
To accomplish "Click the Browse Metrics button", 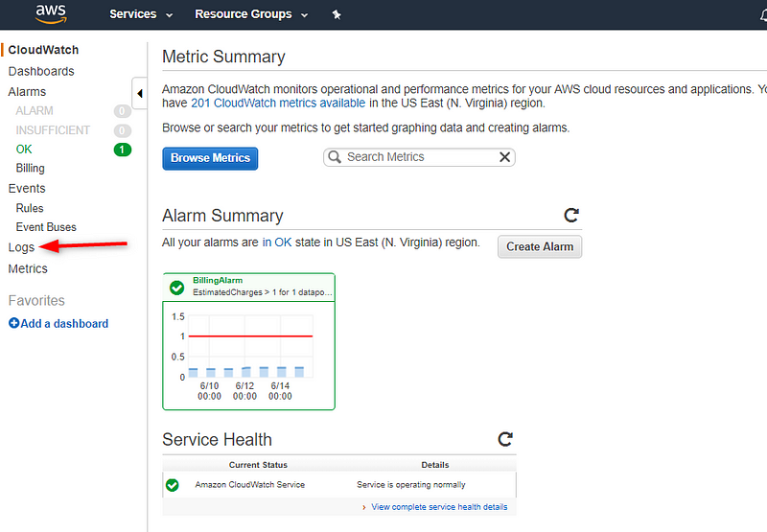I will [x=210, y=158].
